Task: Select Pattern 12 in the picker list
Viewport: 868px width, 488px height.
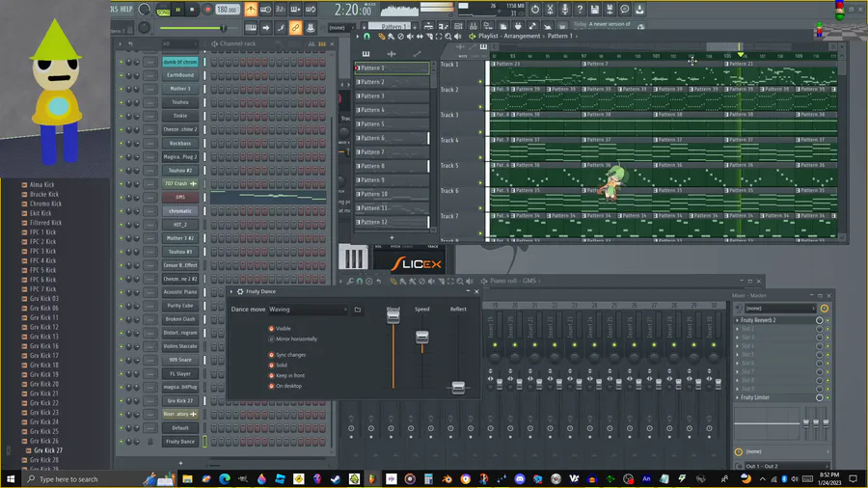Action: point(392,223)
